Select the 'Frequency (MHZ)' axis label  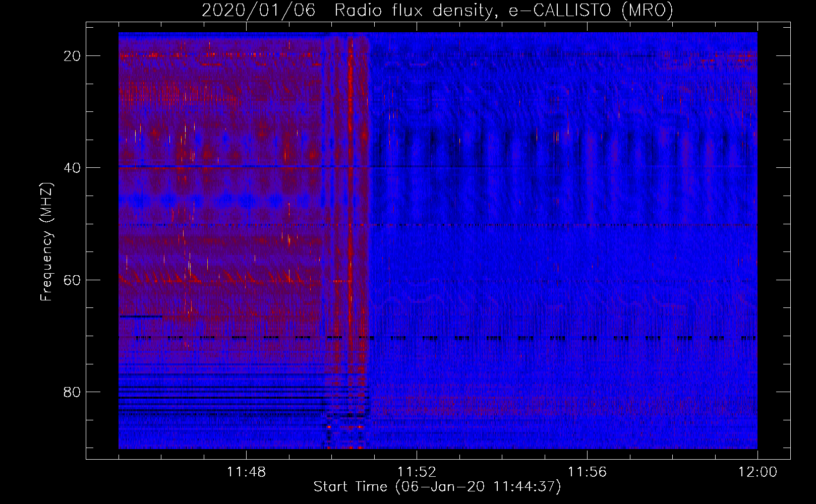tap(46, 242)
